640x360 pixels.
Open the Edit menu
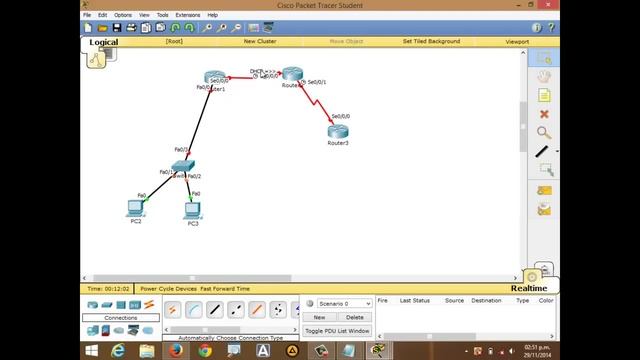pos(102,15)
